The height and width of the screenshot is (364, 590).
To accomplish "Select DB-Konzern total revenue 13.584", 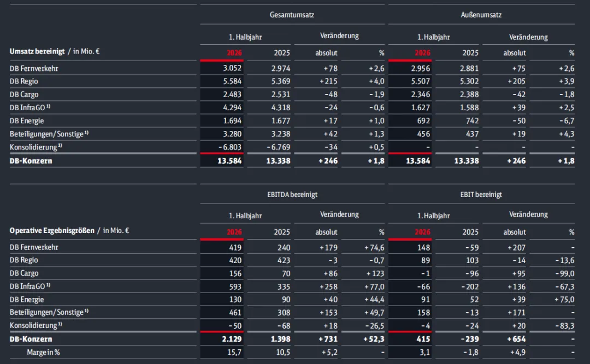I will 229,161.
